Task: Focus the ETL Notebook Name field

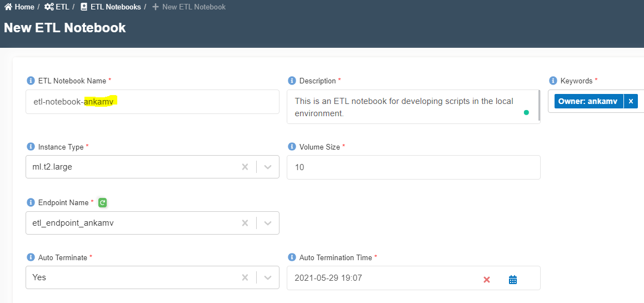Action: (x=152, y=102)
